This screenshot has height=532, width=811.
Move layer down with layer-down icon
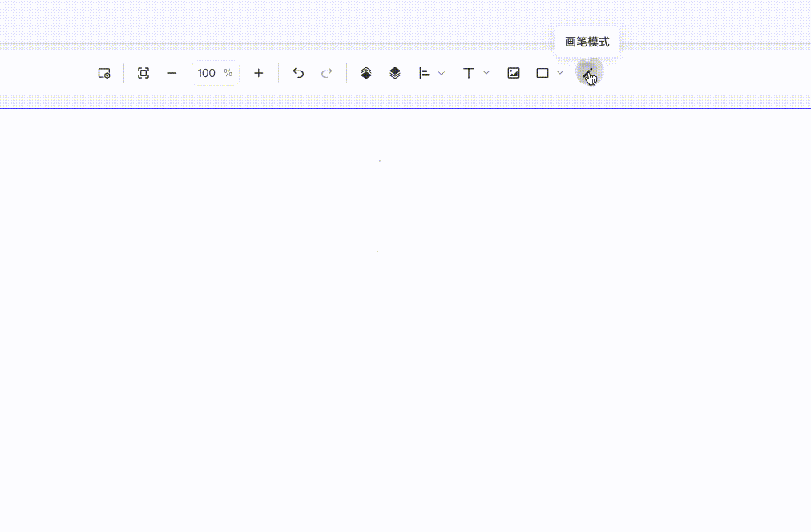point(395,73)
